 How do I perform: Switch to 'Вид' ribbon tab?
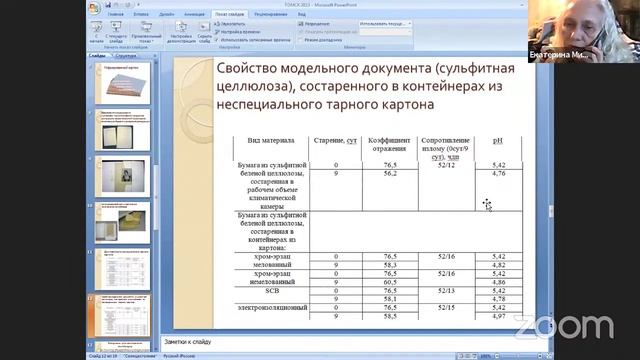coord(302,14)
